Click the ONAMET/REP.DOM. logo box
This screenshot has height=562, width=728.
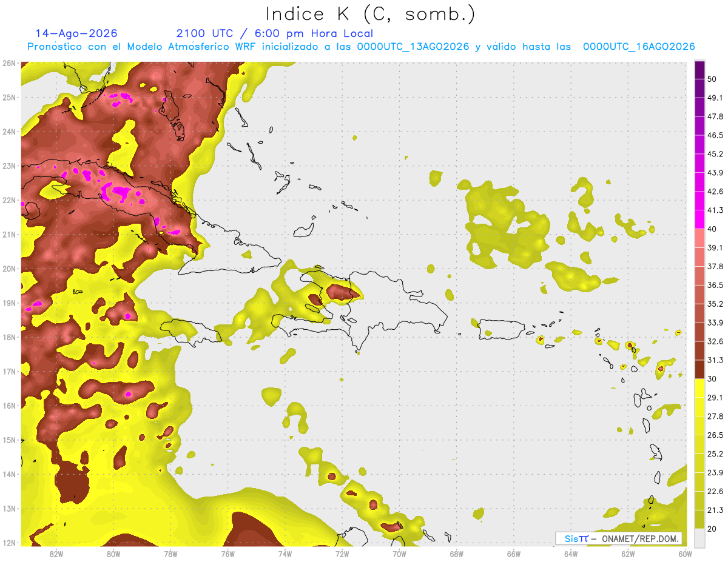(619, 538)
